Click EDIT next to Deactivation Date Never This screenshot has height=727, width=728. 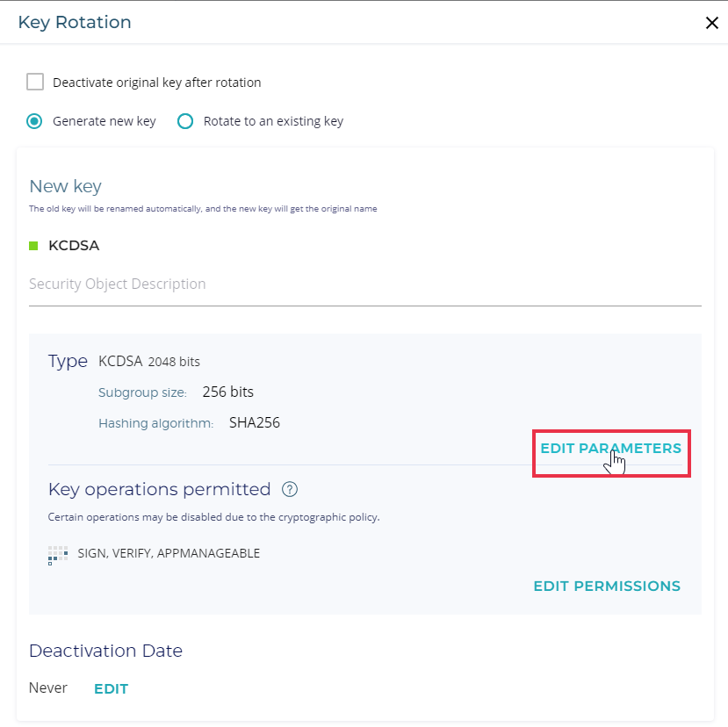pos(111,689)
